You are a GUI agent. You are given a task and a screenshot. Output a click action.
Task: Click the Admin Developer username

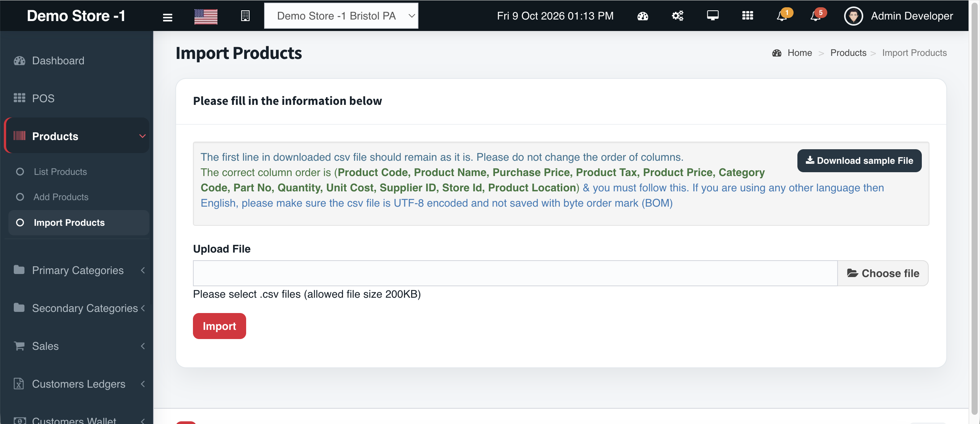coord(912,16)
